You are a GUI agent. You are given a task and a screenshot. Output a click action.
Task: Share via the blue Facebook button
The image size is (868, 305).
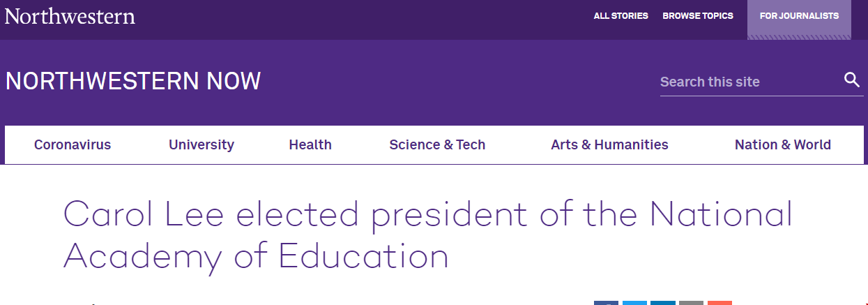[606, 303]
